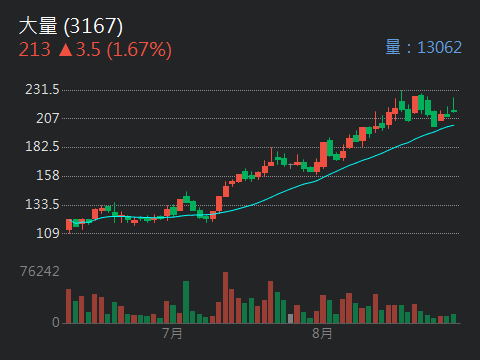Screen dimensions: 480x360
Task: Click the 182.5 price axis label
Action: [42, 147]
